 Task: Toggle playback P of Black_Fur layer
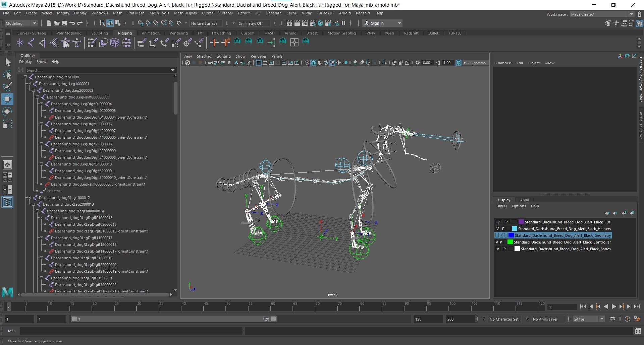506,222
